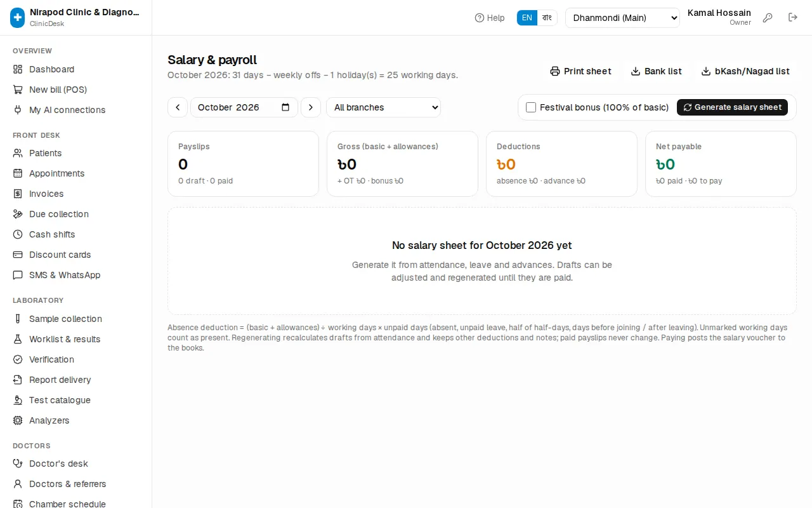Viewport: 812px width, 508px height.
Task: Click the Deductions summary card
Action: pos(561,164)
